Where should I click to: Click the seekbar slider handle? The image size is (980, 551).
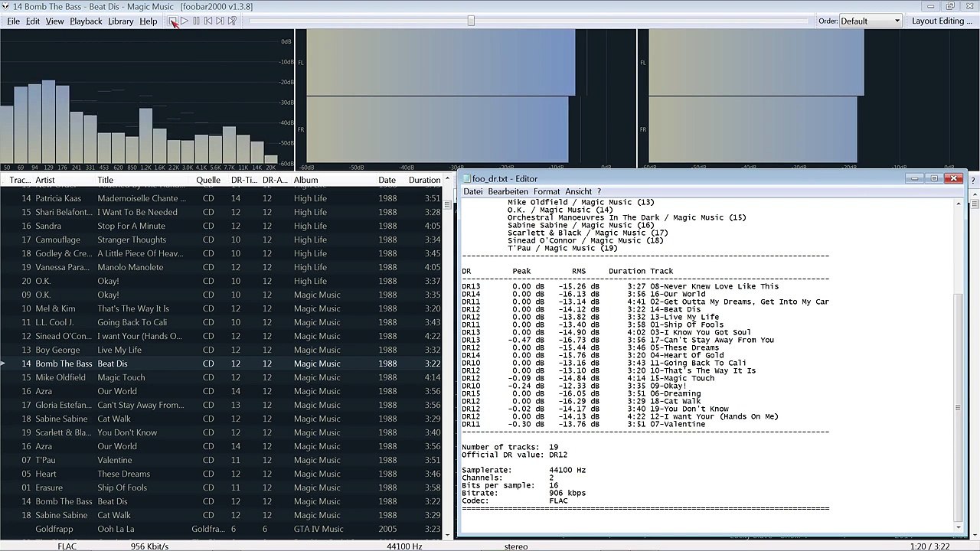tap(471, 21)
